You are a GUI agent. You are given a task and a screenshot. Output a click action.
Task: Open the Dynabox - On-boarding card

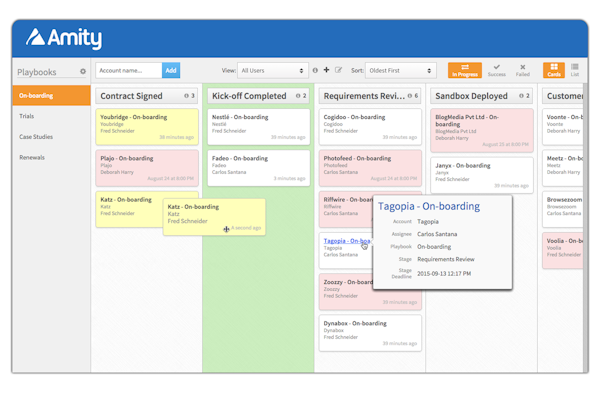[370, 333]
